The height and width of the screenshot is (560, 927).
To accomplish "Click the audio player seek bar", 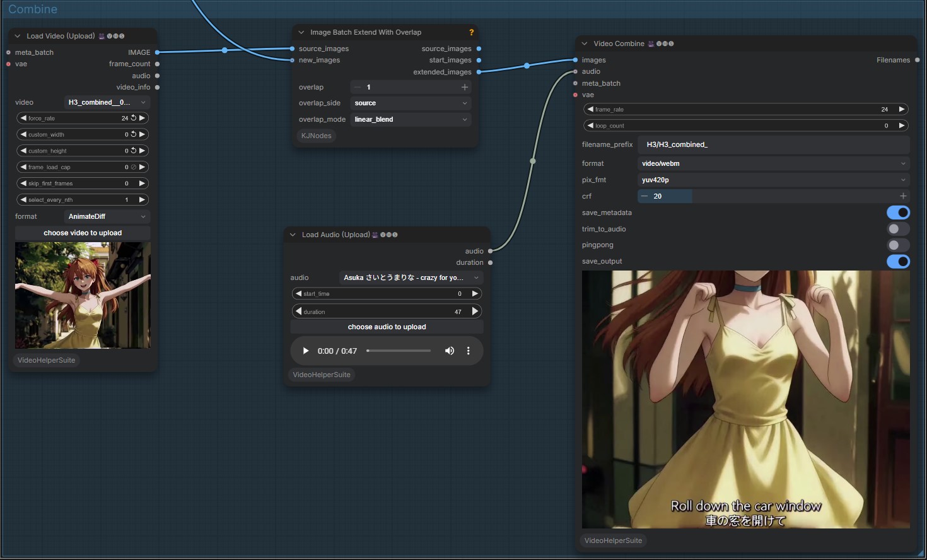I will [x=399, y=351].
